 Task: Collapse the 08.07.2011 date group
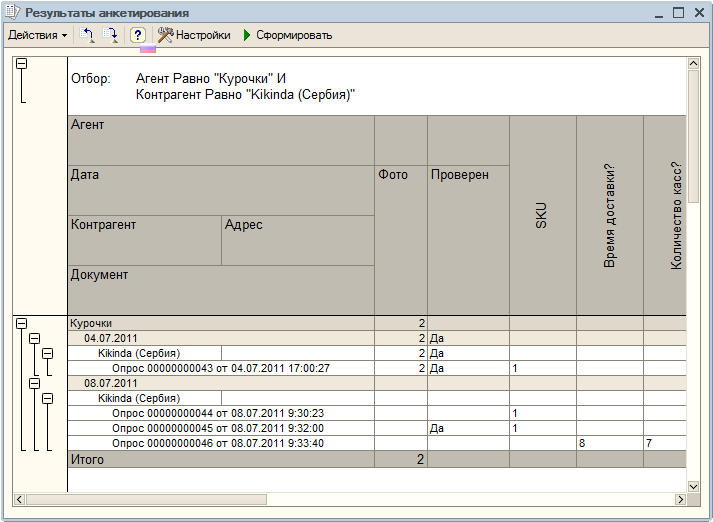(35, 383)
